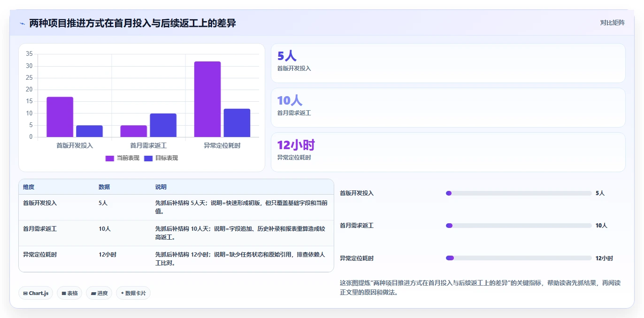Click the icon before the main title

[23, 23]
